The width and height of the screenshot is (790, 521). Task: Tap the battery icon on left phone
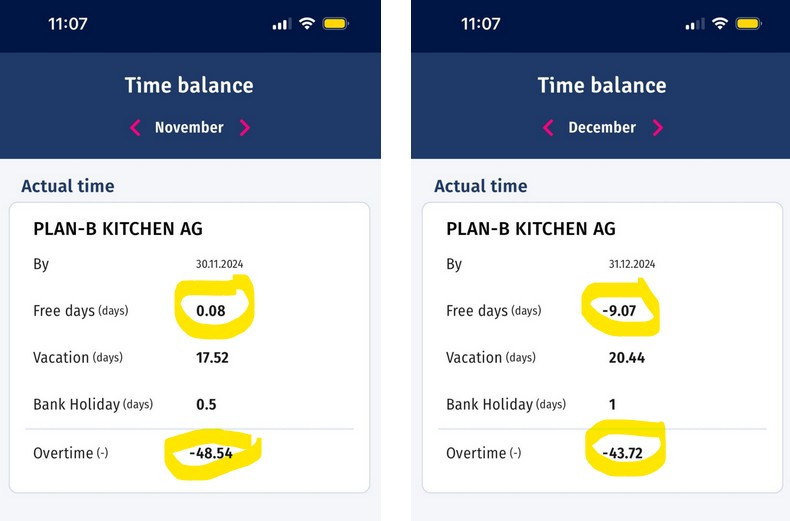tap(336, 23)
